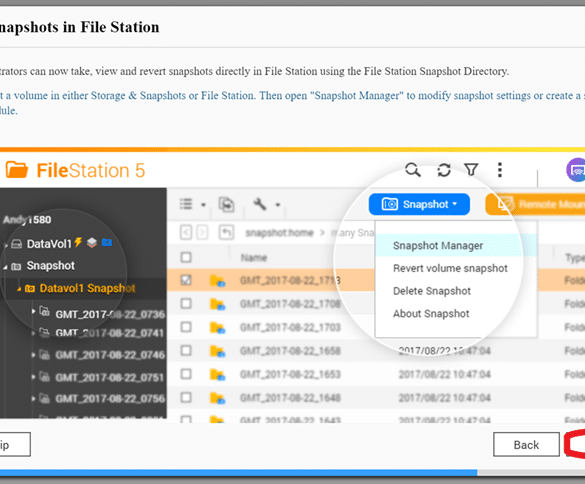
Task: Click the go up folder icon
Action: click(226, 232)
